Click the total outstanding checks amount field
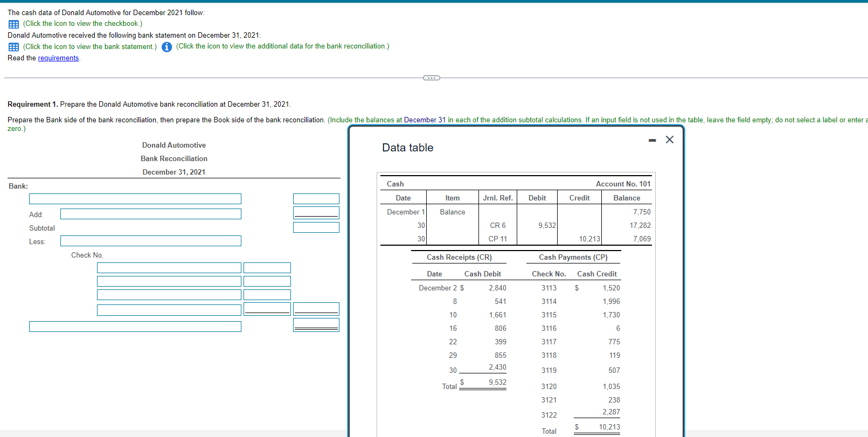This screenshot has width=868, height=437. (x=316, y=309)
